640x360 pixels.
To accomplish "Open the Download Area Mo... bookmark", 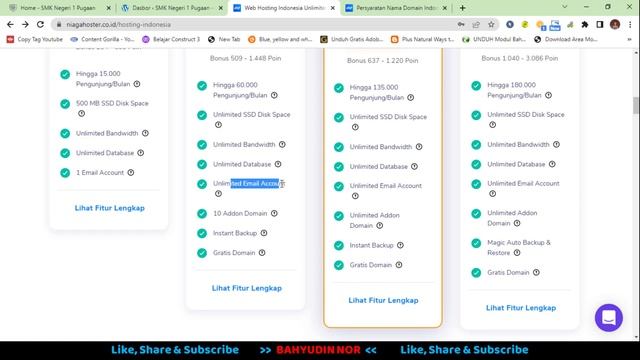I will pos(566,39).
